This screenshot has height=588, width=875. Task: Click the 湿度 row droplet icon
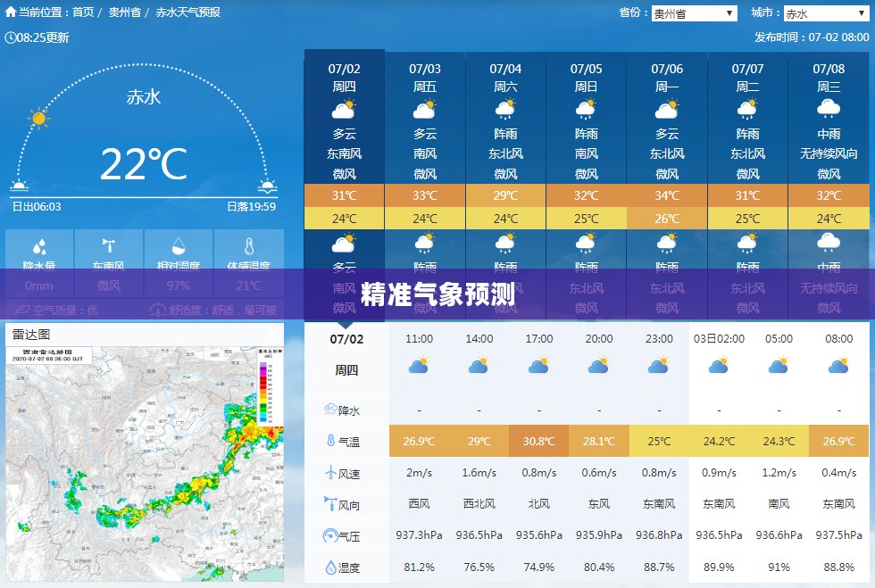pos(330,567)
